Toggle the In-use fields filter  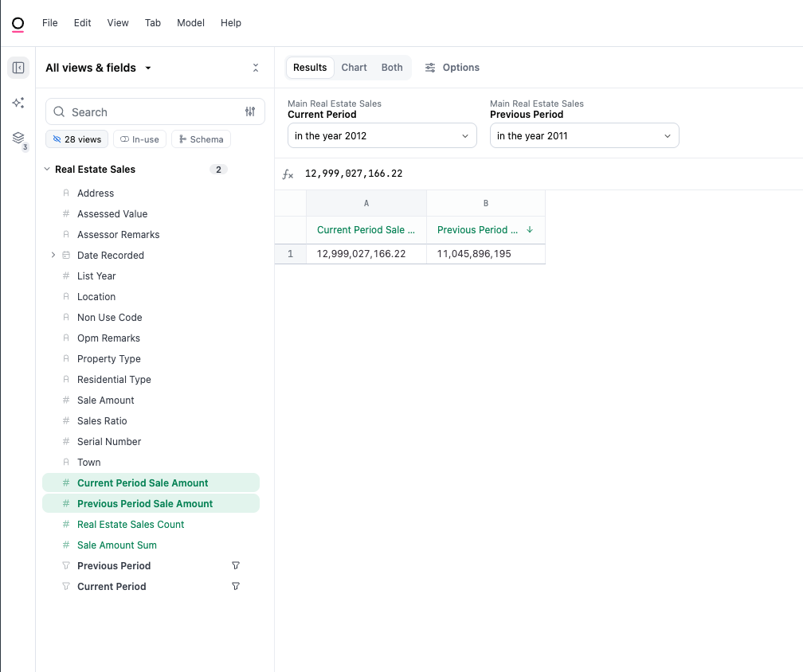point(139,139)
